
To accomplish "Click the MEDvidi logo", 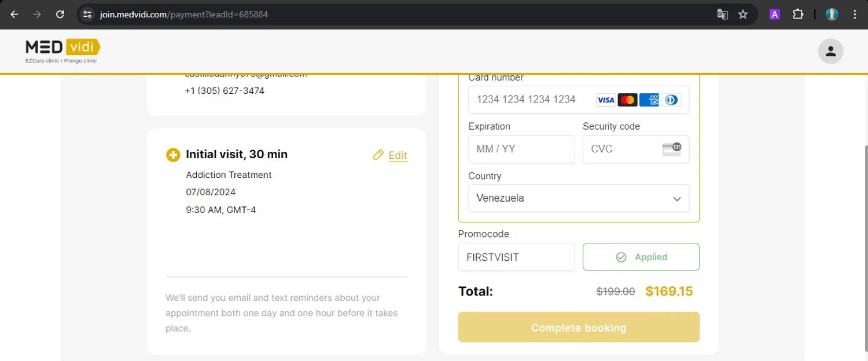I will pyautogui.click(x=62, y=51).
